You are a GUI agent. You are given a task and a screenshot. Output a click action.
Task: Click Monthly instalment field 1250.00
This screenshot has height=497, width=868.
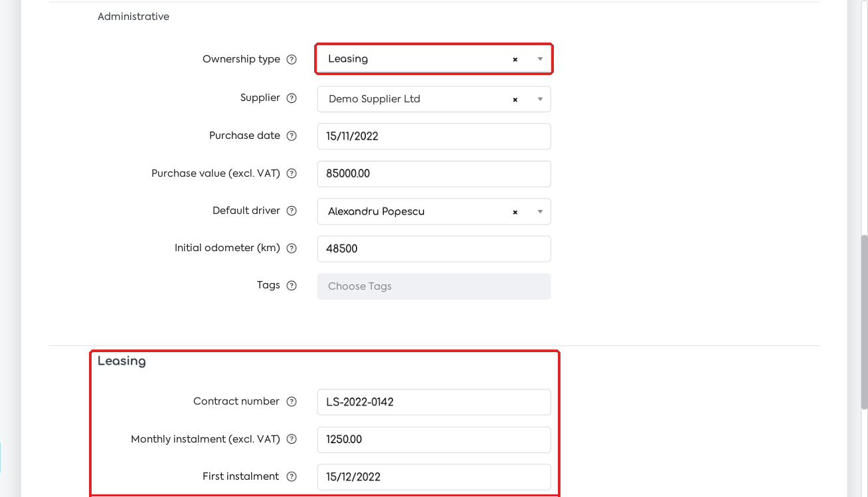(x=434, y=440)
